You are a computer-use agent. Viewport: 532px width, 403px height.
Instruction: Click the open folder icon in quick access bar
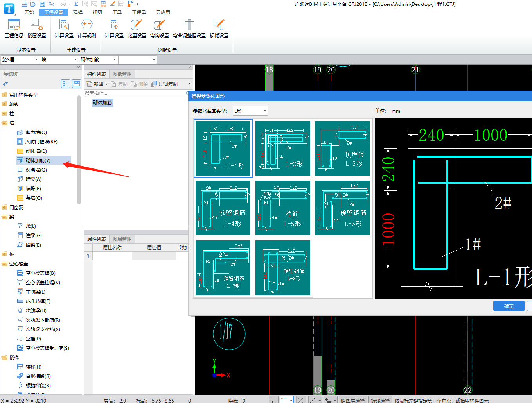(x=33, y=4)
